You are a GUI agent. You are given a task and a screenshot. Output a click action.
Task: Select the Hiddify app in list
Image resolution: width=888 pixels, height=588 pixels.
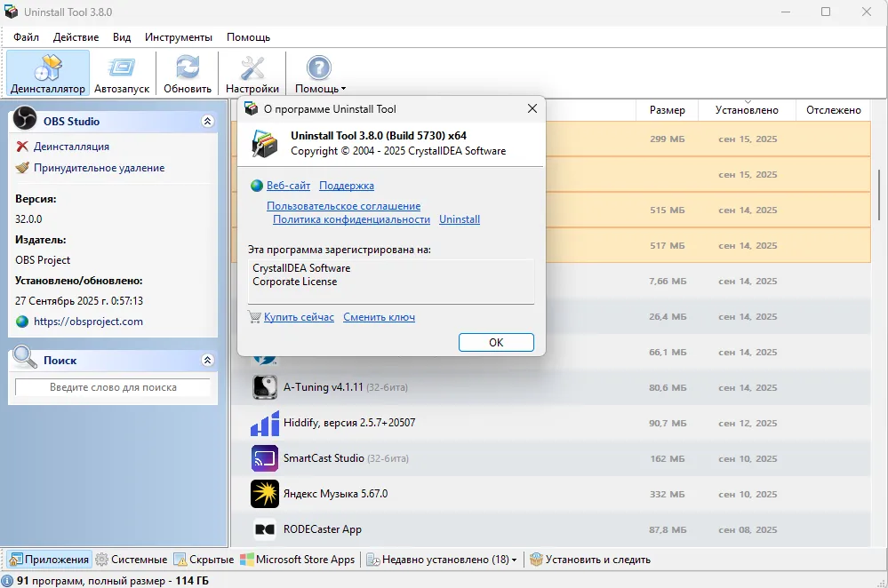point(348,423)
